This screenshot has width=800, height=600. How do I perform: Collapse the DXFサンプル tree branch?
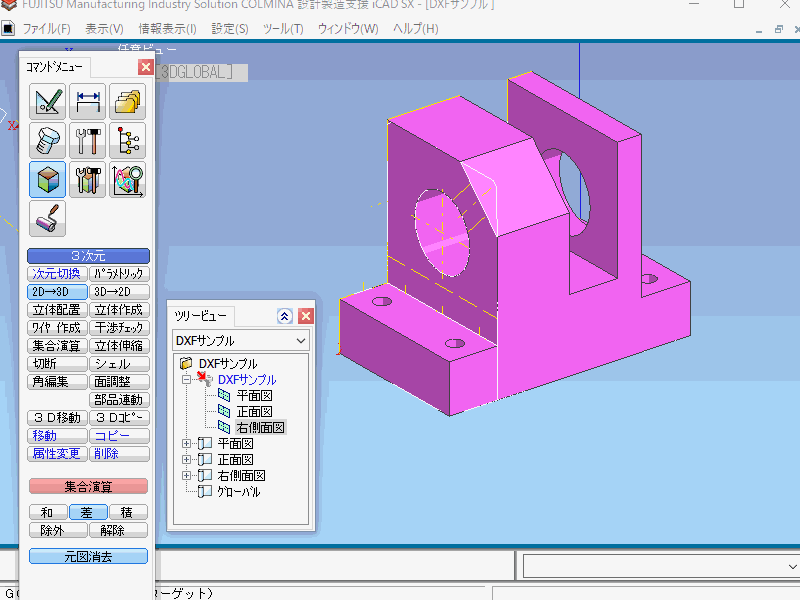pos(185,378)
